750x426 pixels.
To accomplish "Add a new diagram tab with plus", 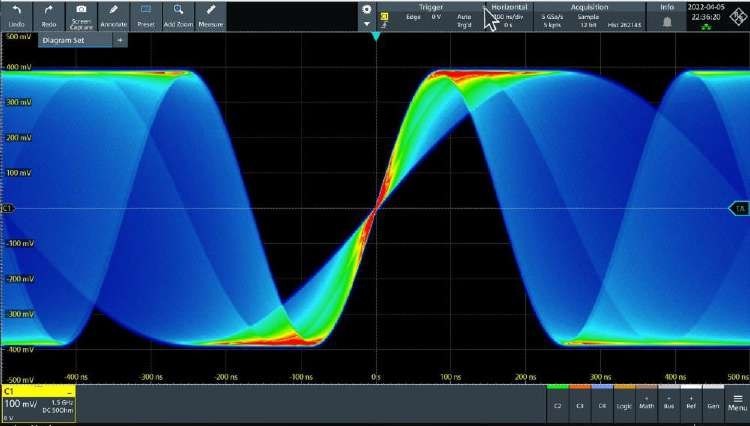I will [x=119, y=40].
